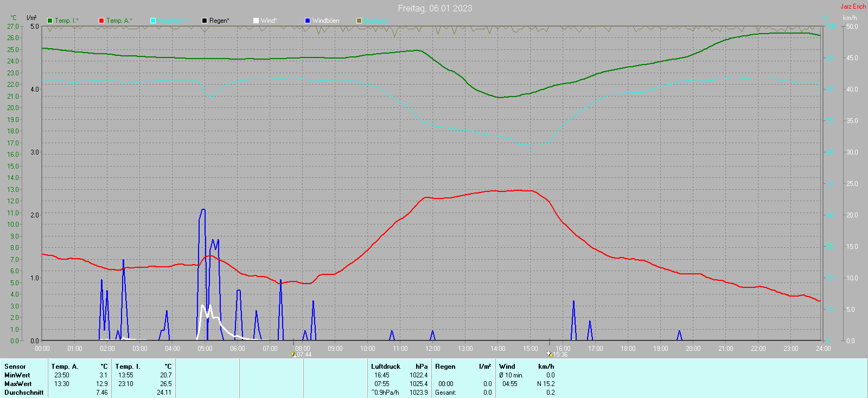Viewport: 868px width, 398px height.
Task: Click the green Temp. I. legend swatch
Action: (x=50, y=21)
